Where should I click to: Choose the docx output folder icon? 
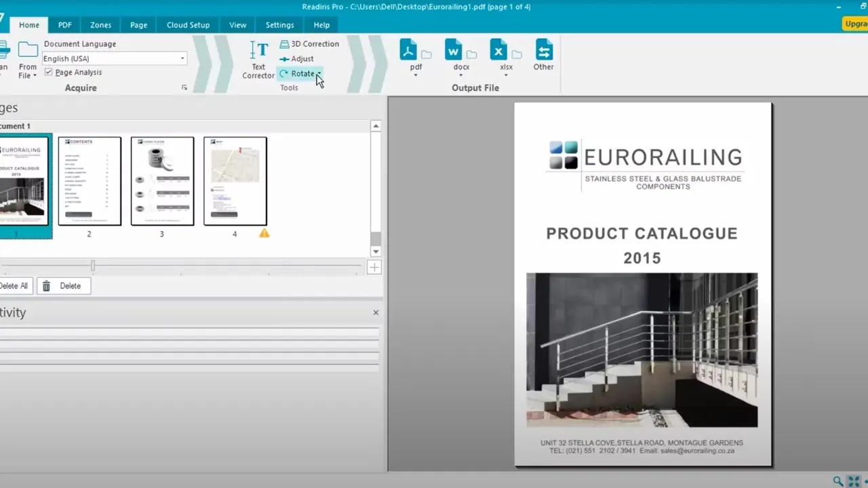pyautogui.click(x=471, y=54)
